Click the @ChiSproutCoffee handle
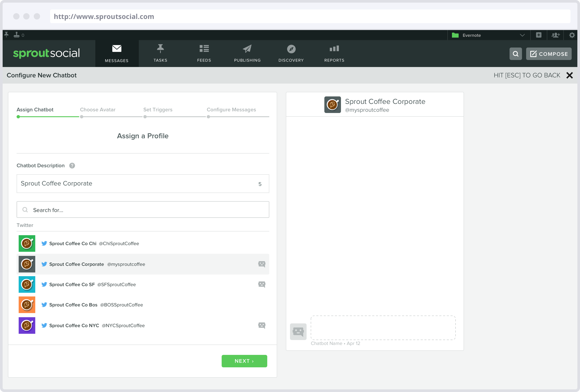This screenshot has height=392, width=580. [119, 243]
